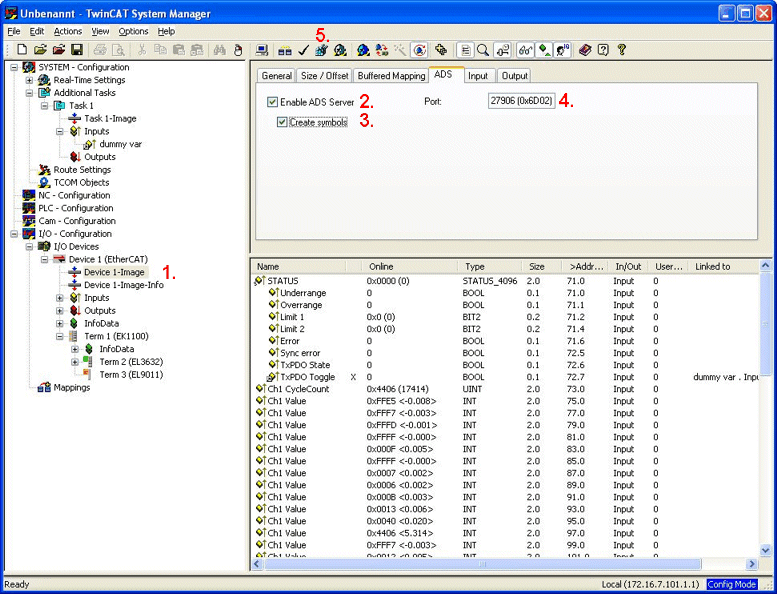Collapse the Additional Tasks node

[x=29, y=93]
